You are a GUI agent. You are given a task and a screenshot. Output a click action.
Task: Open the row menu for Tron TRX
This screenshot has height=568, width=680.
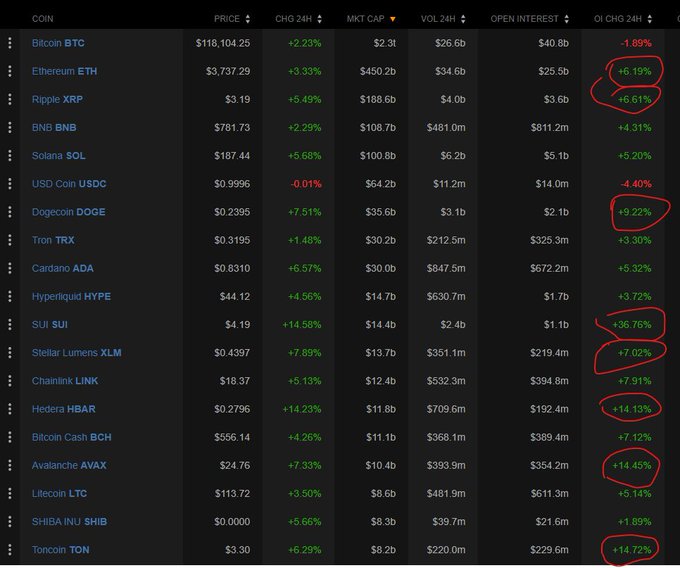[x=10, y=240]
